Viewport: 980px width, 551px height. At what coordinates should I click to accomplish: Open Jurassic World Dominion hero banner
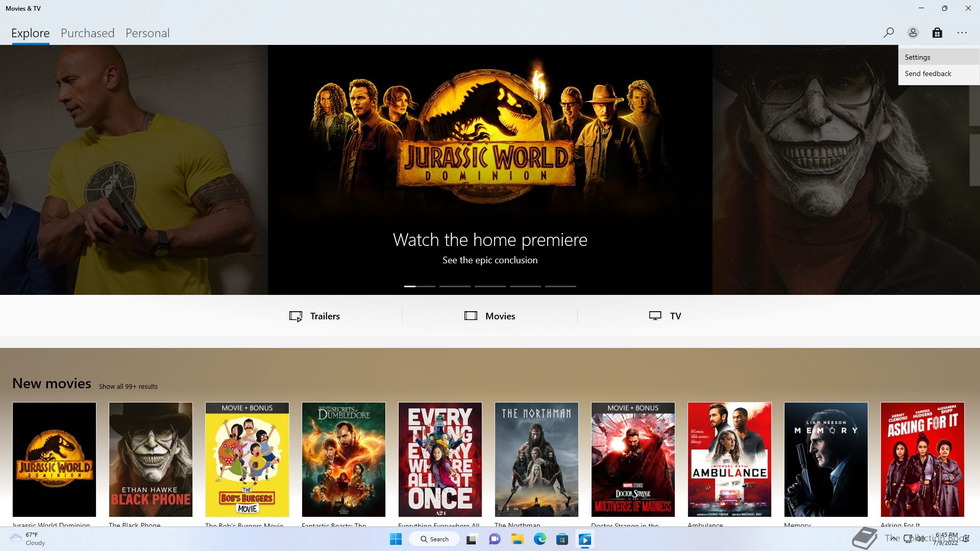490,170
